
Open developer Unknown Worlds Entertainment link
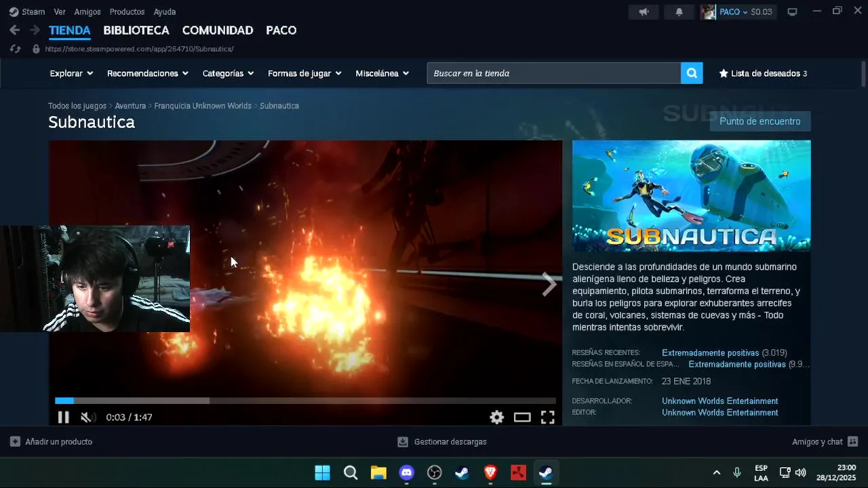pos(720,401)
